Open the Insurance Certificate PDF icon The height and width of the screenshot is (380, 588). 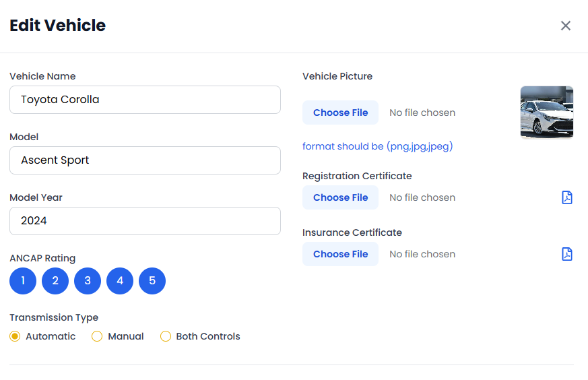567,254
